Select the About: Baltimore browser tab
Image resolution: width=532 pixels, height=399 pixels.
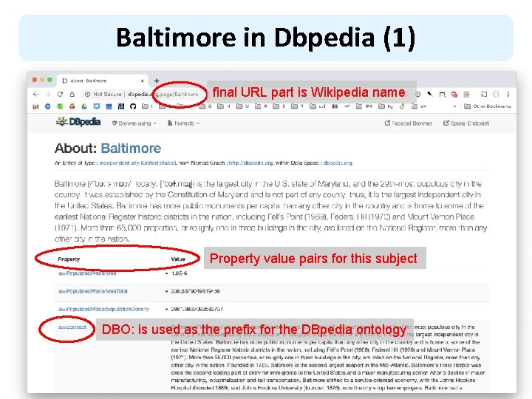coord(102,81)
